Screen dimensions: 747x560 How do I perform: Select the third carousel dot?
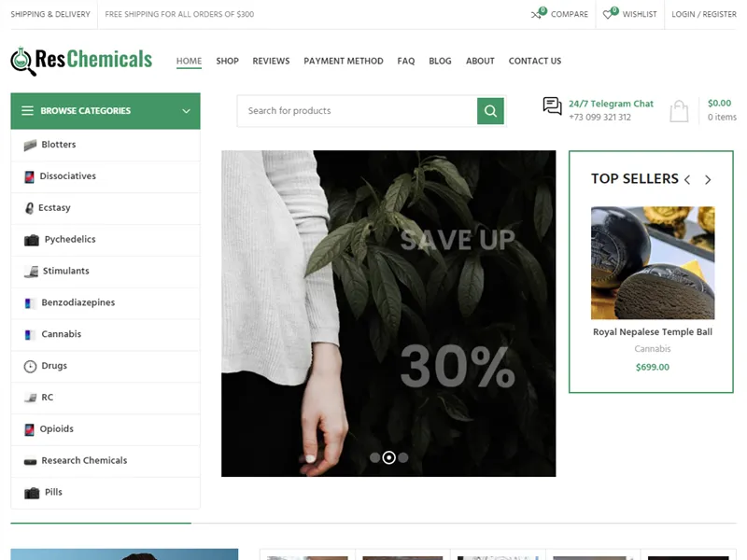(x=402, y=456)
